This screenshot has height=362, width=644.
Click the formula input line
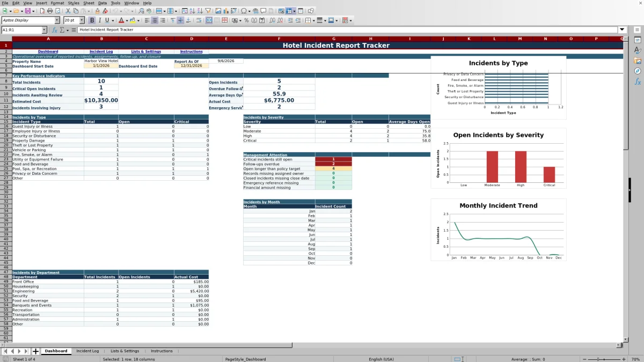pos(348,30)
